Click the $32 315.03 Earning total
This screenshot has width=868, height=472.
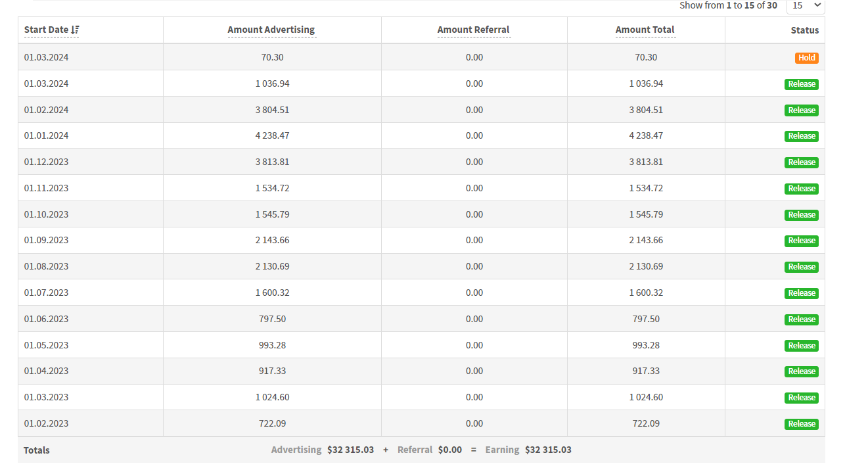pos(548,450)
